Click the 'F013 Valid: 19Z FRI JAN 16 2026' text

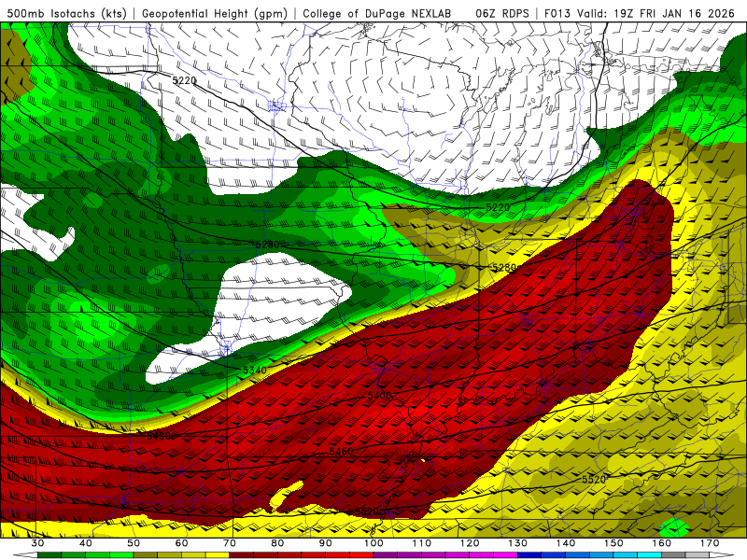coord(640,14)
